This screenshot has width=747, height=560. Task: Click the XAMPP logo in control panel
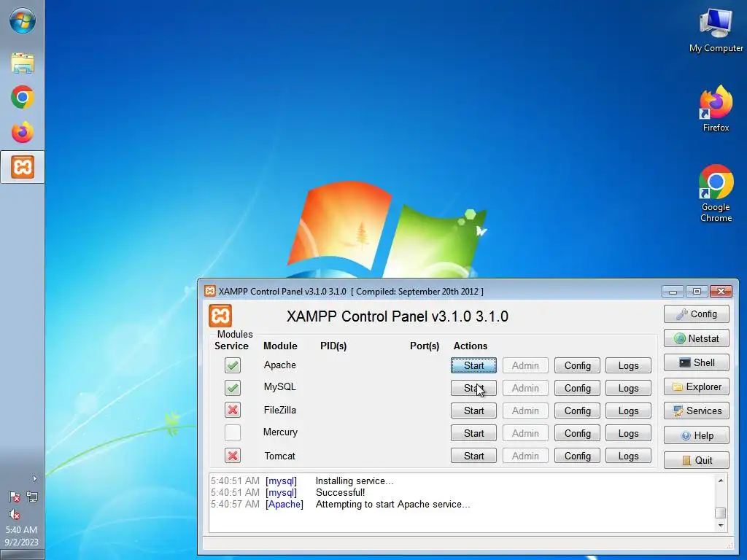click(x=220, y=316)
